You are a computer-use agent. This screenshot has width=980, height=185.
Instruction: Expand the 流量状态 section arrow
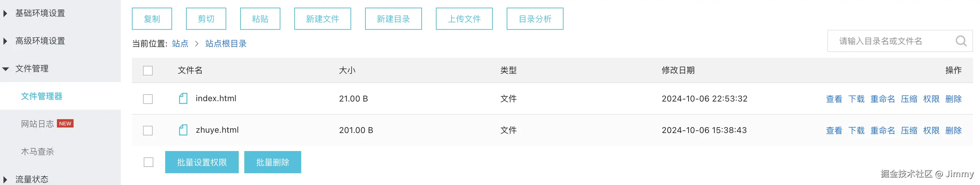point(5,179)
